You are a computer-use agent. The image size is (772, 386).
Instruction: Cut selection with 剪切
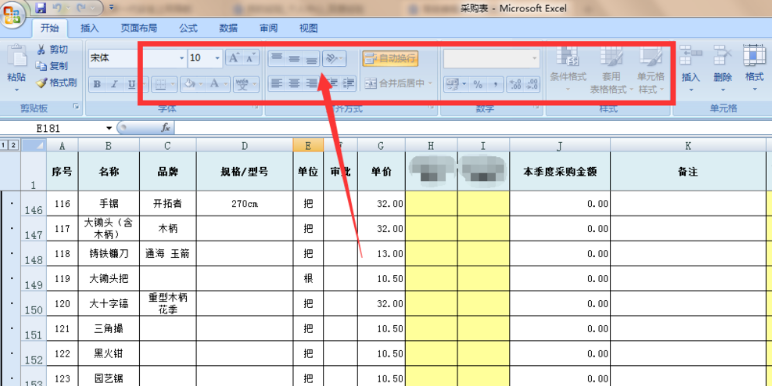pyautogui.click(x=53, y=49)
